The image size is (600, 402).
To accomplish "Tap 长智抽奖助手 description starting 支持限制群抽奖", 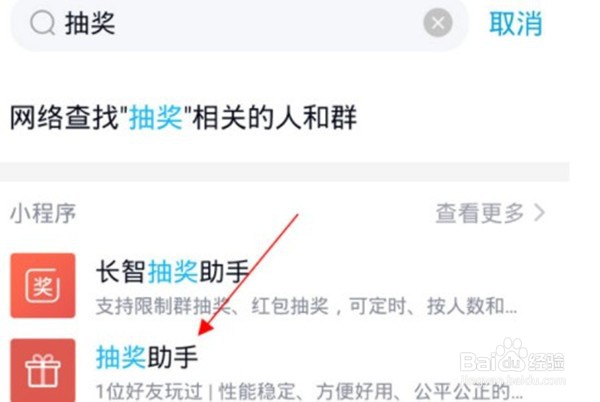I will point(306,306).
